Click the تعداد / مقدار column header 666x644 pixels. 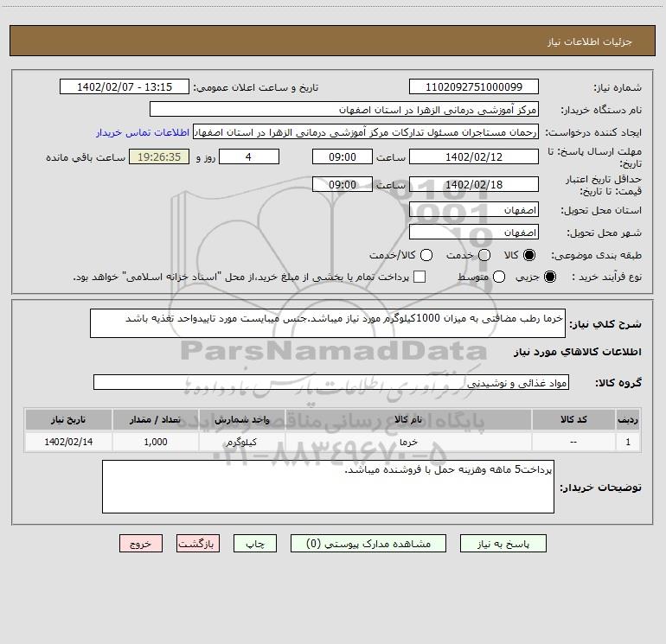(156, 419)
